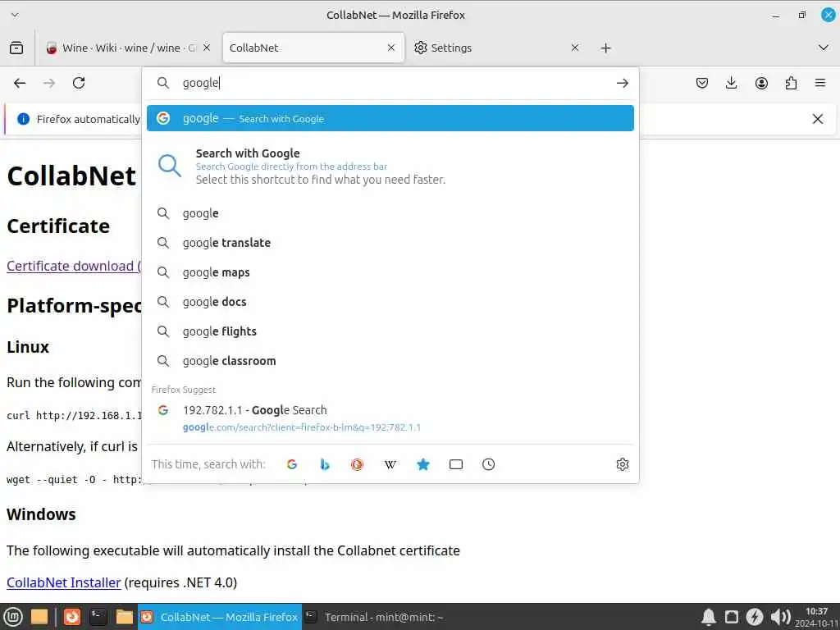Open the Firefox hamburger menu
Image resolution: width=840 pixels, height=630 pixels.
[x=820, y=83]
